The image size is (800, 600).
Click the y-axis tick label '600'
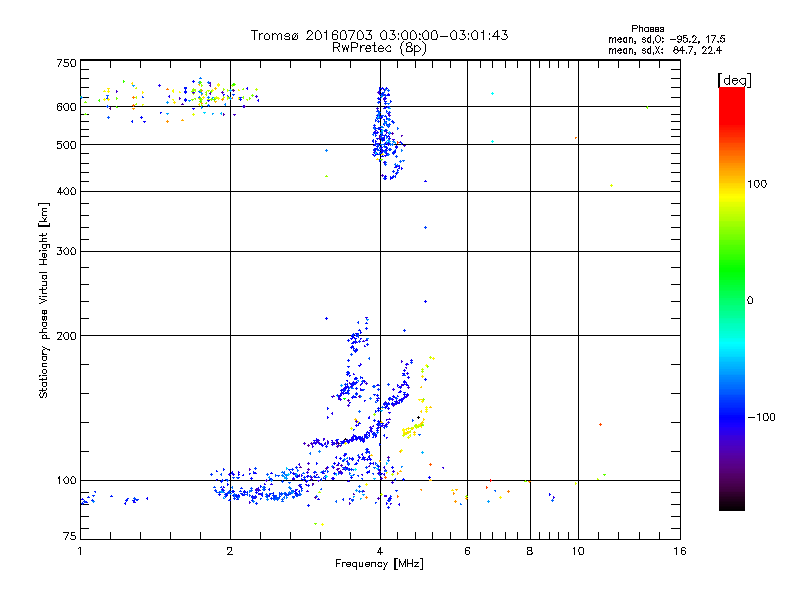coord(66,107)
